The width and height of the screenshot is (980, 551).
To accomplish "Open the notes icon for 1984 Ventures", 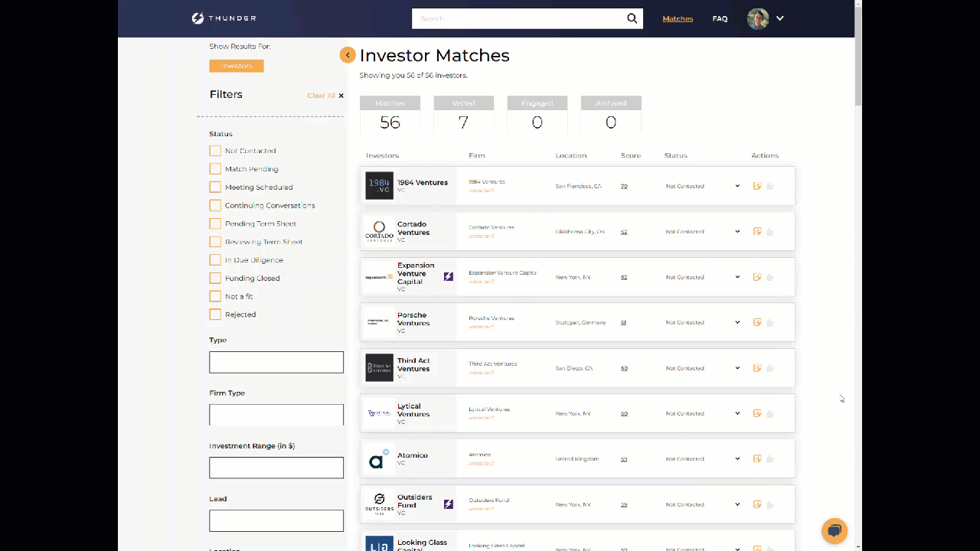I will point(757,186).
